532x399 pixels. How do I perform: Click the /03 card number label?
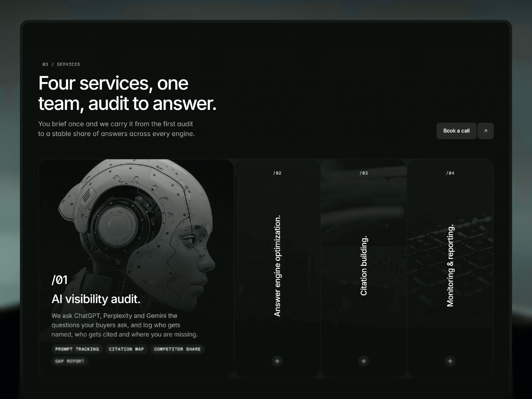(x=364, y=173)
